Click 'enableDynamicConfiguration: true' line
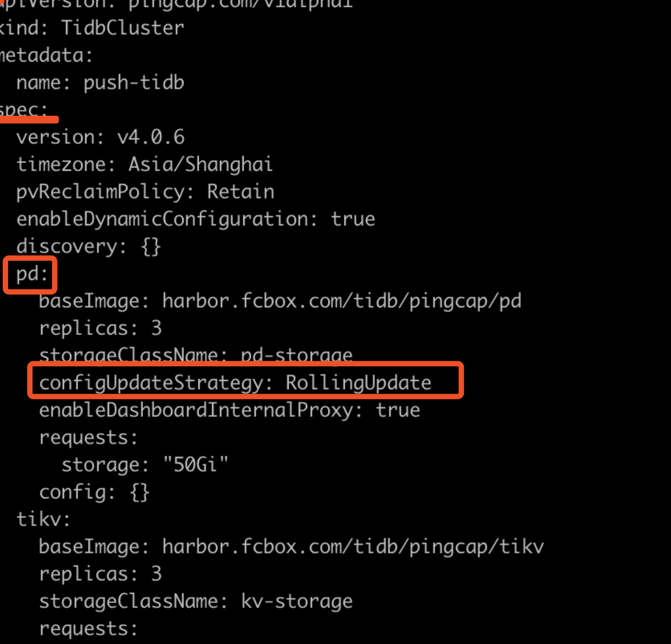This screenshot has height=644, width=671. pos(196,219)
